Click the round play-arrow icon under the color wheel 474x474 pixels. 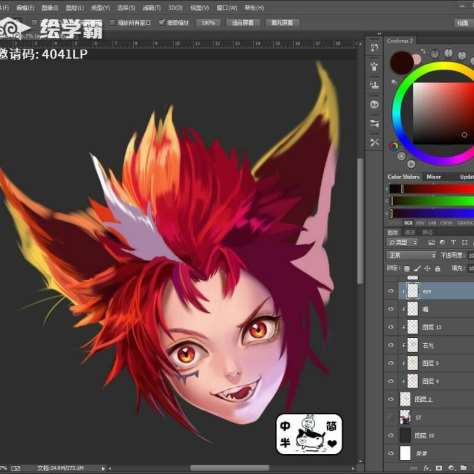tap(411, 164)
